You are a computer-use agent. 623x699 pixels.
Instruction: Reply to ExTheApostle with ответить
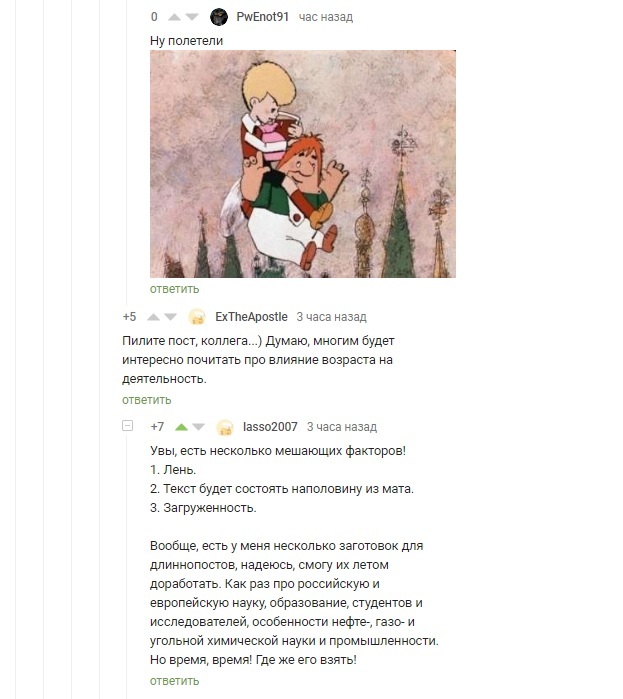tap(147, 400)
